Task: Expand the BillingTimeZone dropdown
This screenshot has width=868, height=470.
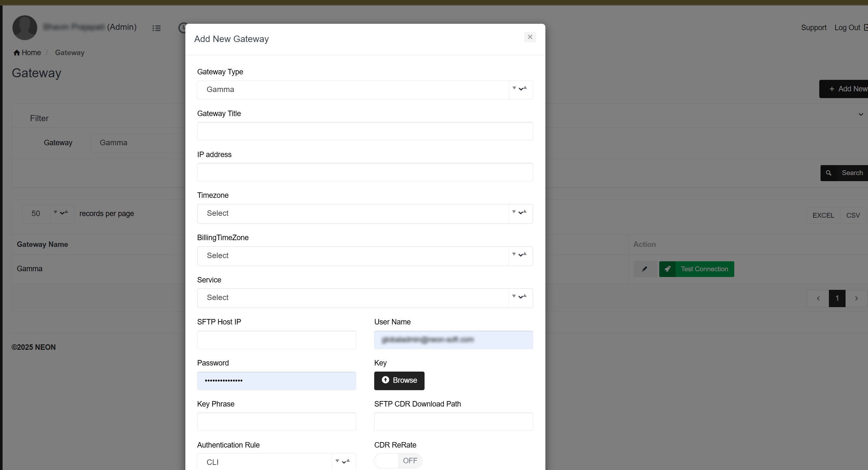Action: 365,256
